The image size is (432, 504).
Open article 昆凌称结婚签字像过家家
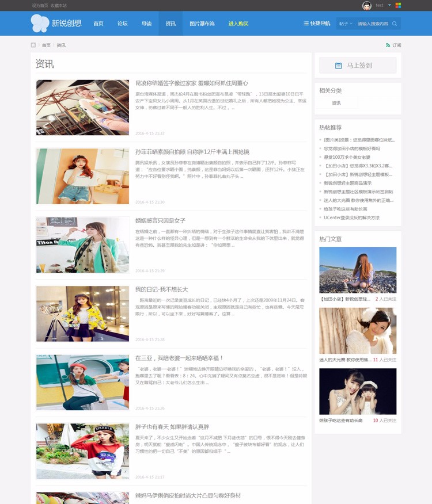192,83
